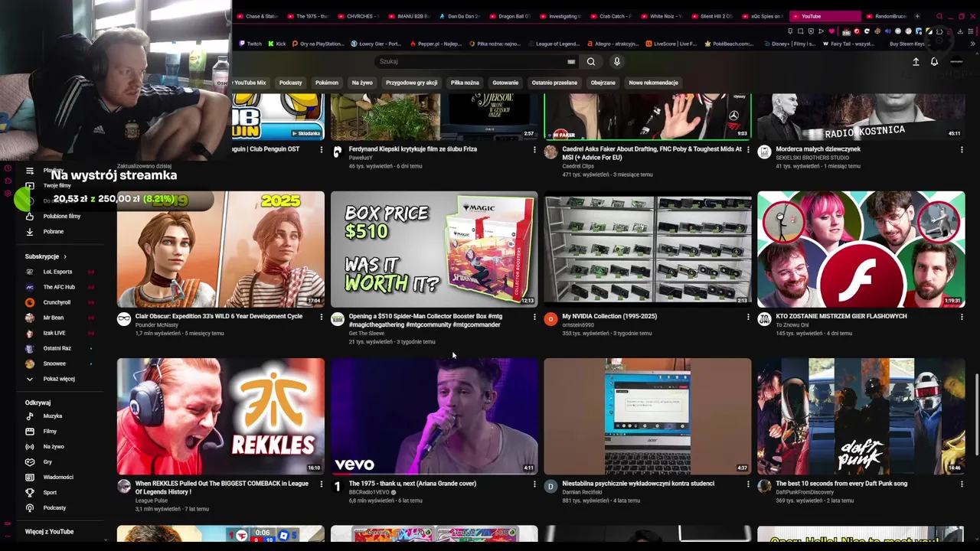The image size is (980, 551).
Task: Open options menu for KTO ZOSTANIE MISTRZEM video
Action: tap(962, 317)
